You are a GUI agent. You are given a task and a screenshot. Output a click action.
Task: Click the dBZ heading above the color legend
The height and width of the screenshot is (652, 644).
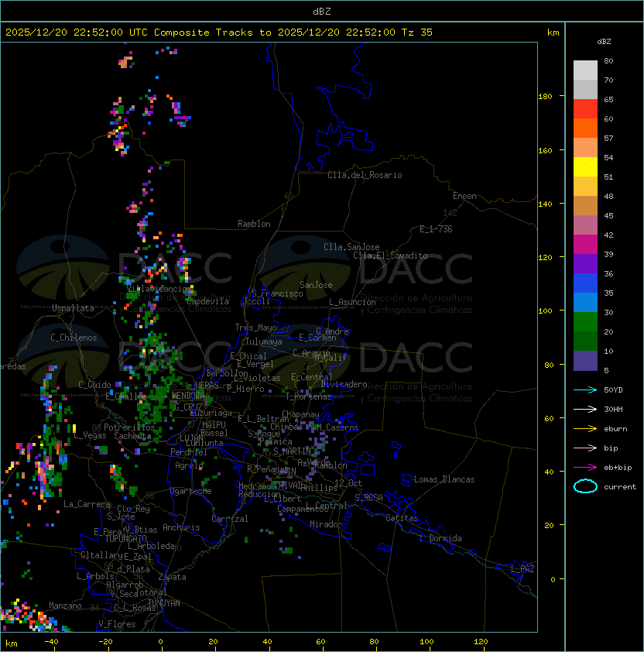(x=604, y=42)
